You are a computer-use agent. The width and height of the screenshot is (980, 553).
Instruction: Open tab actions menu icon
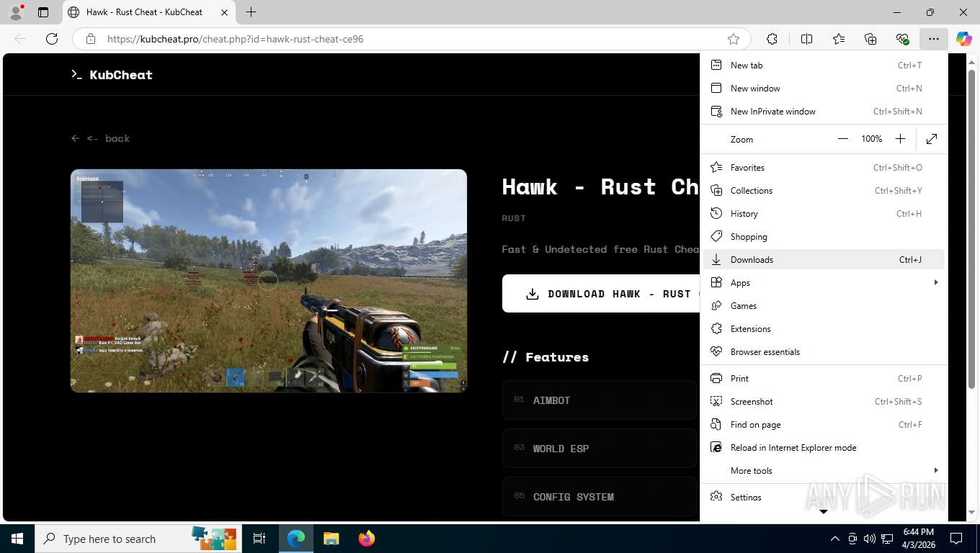click(x=43, y=12)
